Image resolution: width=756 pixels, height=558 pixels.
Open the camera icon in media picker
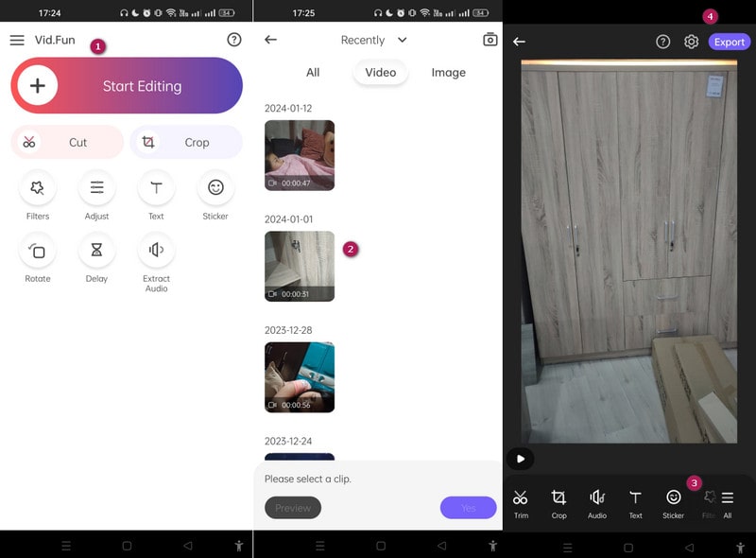(490, 40)
